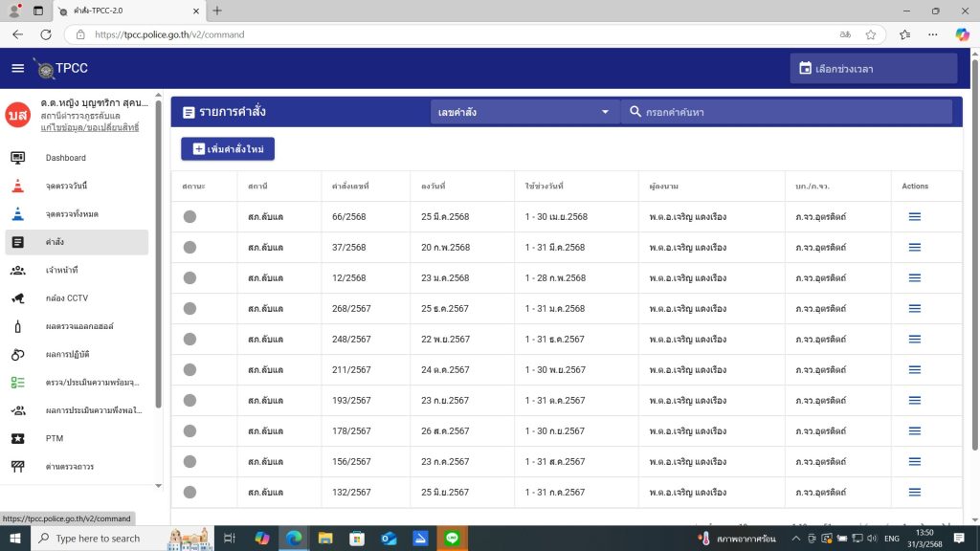Open LINE app from the Windows taskbar
This screenshot has width=980, height=551.
(x=452, y=539)
